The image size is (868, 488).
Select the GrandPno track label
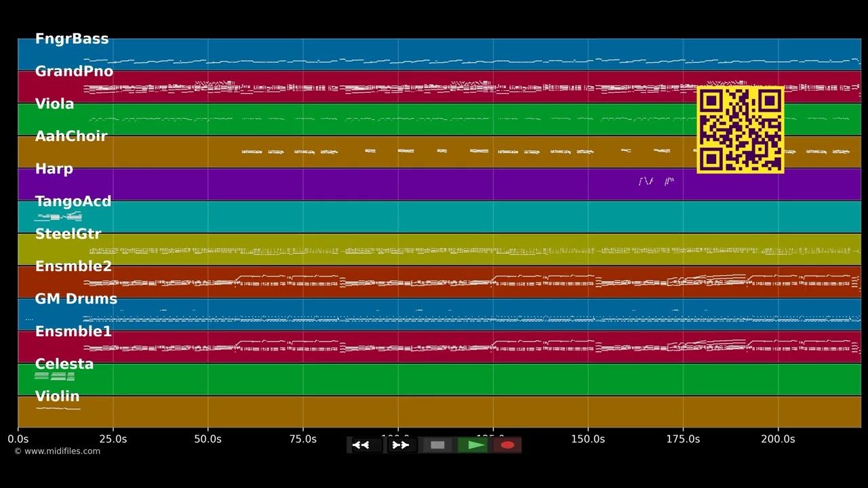(x=74, y=71)
